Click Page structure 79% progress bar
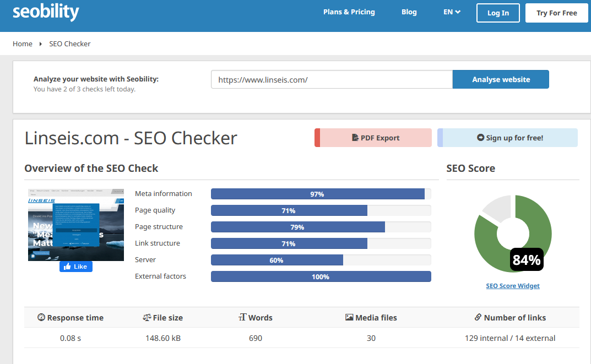Image resolution: width=591 pixels, height=364 pixels. click(321, 227)
